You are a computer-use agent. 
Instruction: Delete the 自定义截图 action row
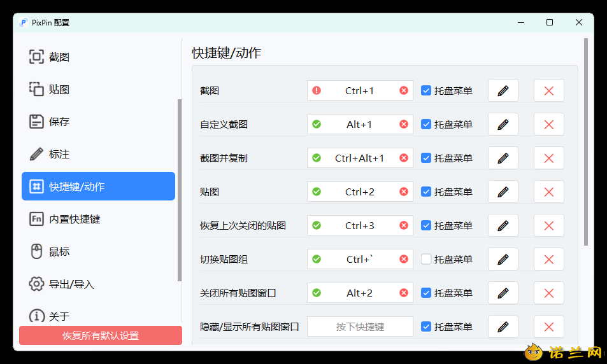[548, 124]
